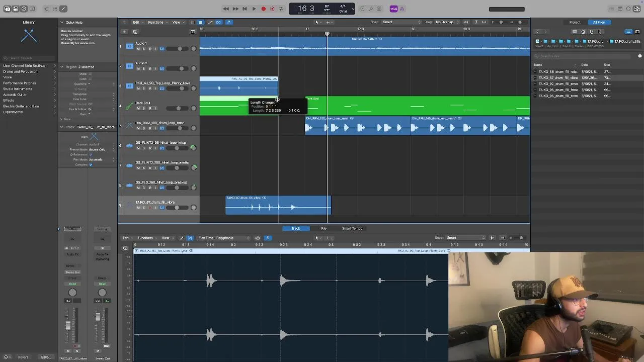Collapse the Track inspector disclosure triangle

coord(62,127)
